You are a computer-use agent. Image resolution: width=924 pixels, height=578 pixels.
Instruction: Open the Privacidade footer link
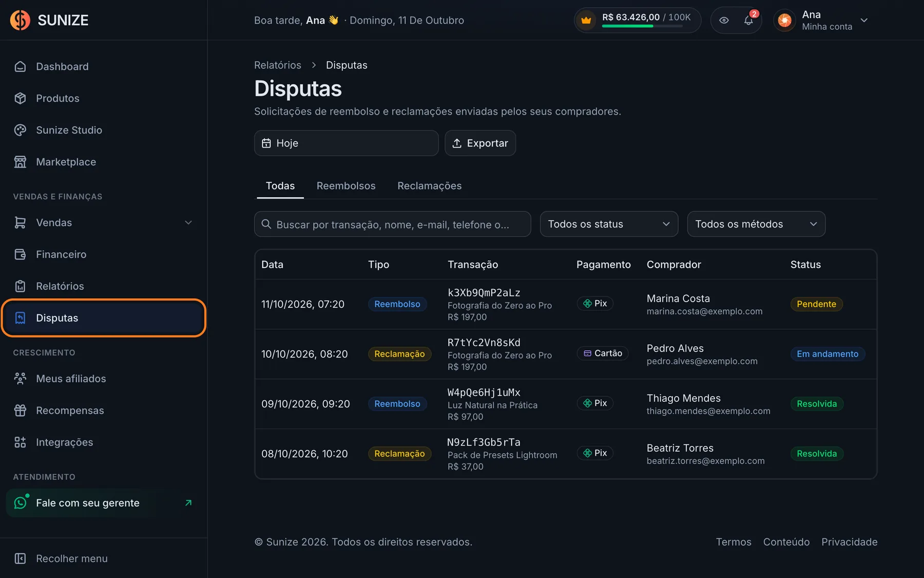pyautogui.click(x=849, y=542)
